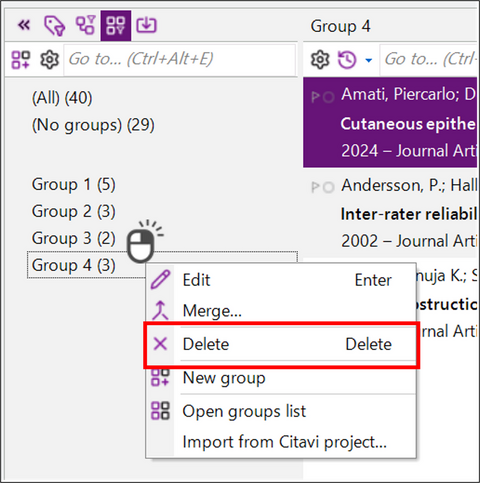Viewport: 480px width, 483px height.
Task: Open reference list settings gear
Action: pos(320,60)
